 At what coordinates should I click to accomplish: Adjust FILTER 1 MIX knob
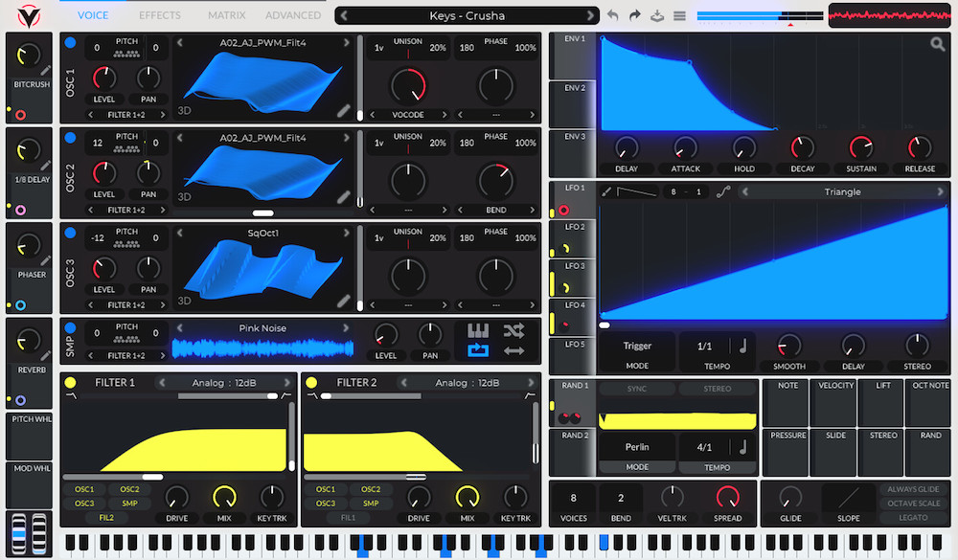224,498
